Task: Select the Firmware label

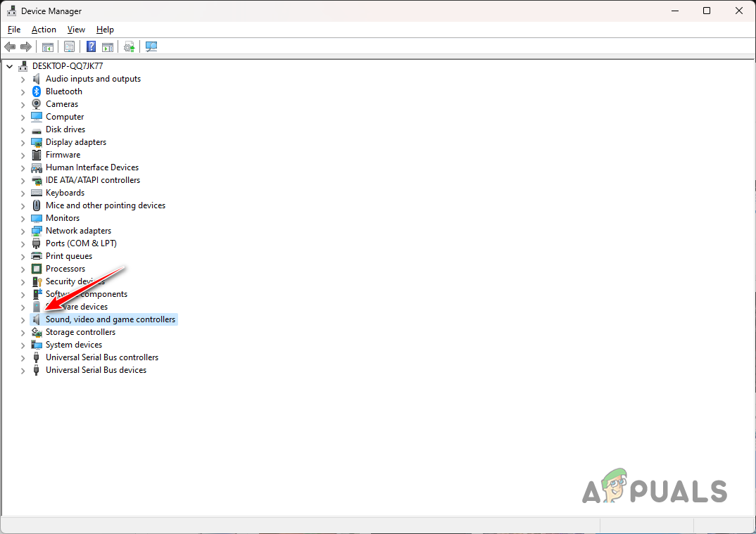Action: [63, 155]
